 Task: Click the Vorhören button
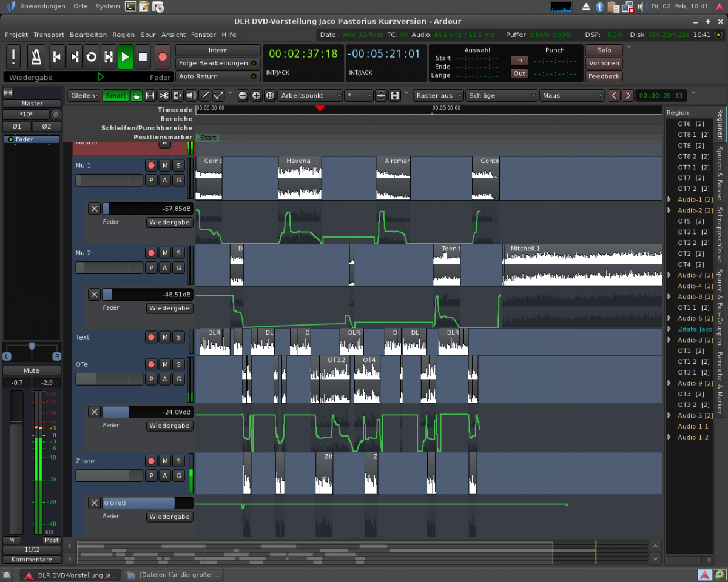604,63
